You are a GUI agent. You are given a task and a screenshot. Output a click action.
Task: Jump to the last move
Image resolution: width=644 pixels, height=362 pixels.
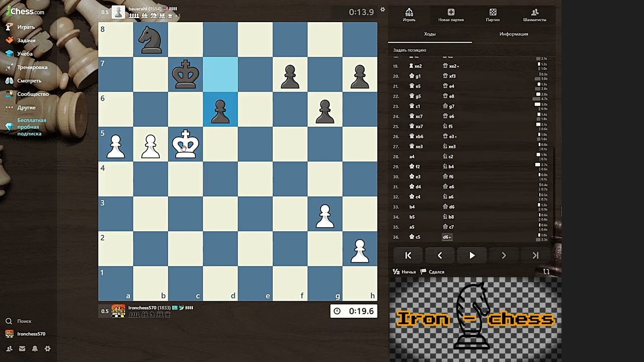(x=535, y=255)
